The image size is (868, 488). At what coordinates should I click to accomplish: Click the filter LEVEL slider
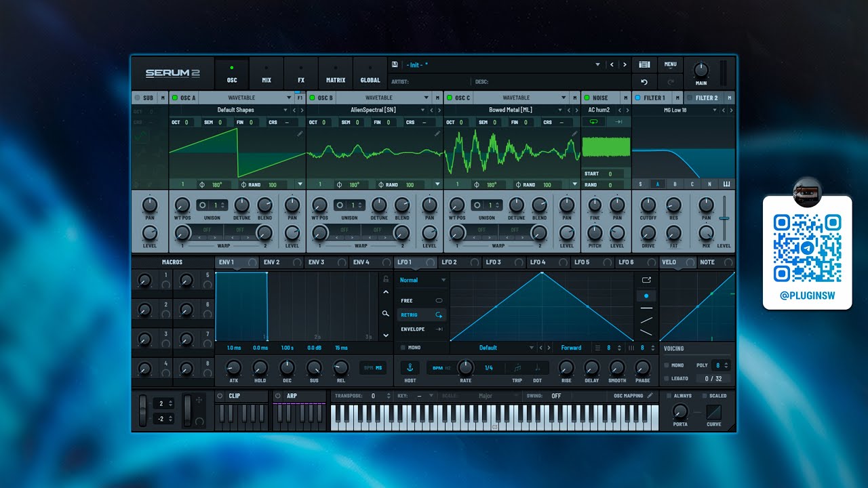tap(724, 219)
